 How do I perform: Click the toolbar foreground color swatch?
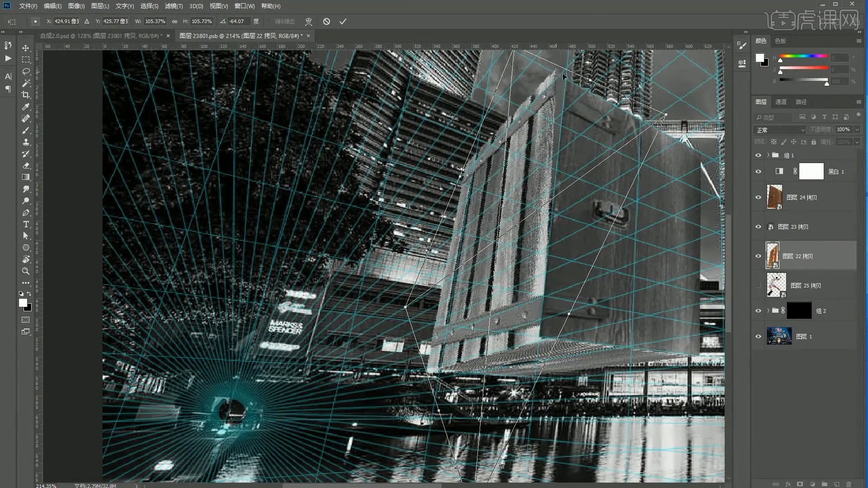[x=23, y=303]
